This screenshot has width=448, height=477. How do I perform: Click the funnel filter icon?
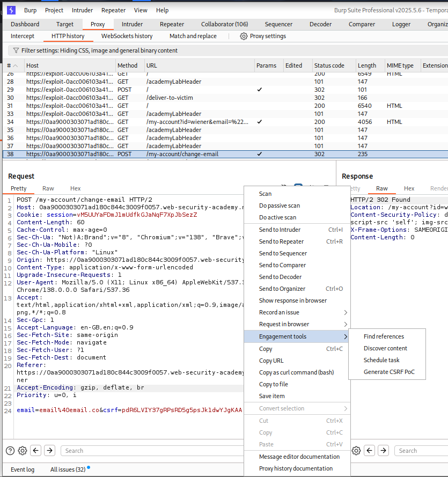tap(16, 50)
